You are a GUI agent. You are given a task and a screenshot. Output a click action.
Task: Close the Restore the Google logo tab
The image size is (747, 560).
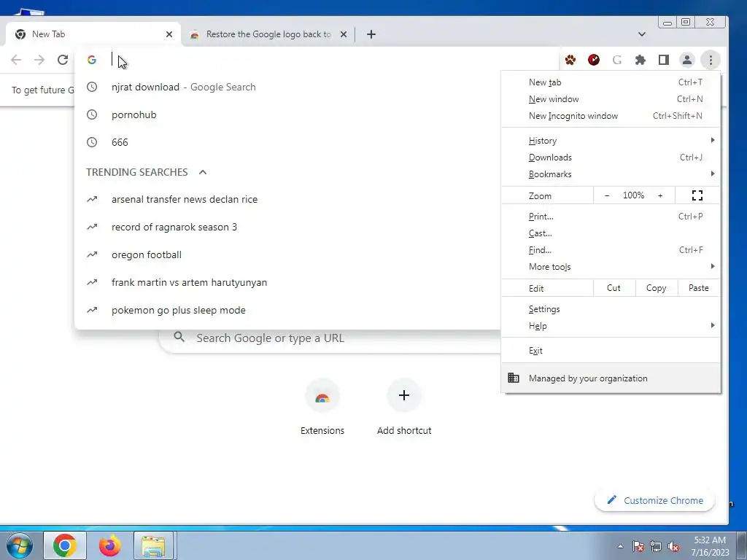[344, 34]
